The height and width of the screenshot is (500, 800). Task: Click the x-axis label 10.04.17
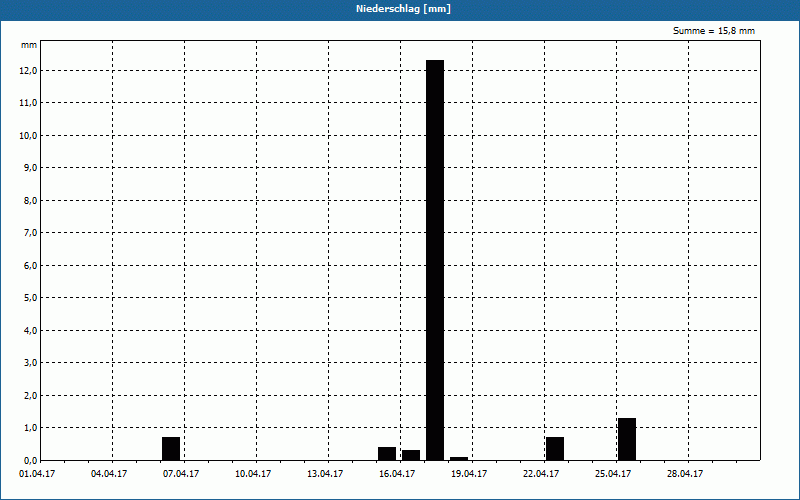[x=253, y=474]
